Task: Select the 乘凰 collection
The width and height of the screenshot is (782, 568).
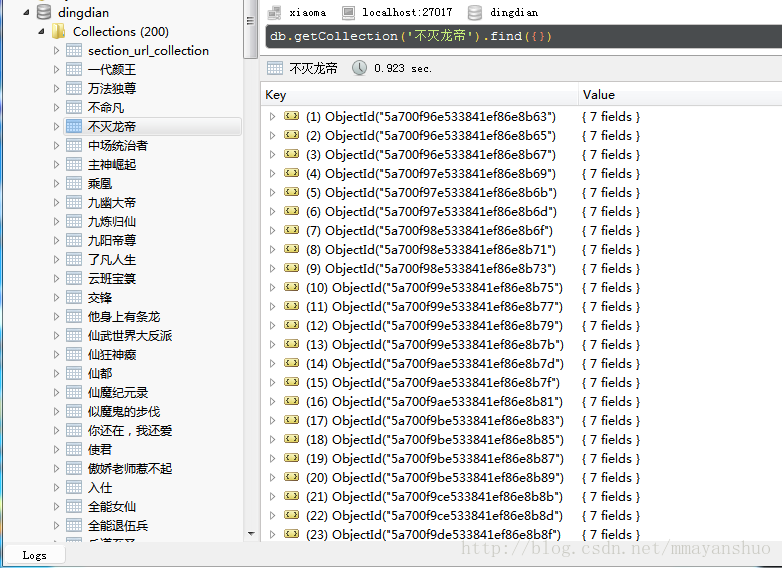Action: coord(100,184)
